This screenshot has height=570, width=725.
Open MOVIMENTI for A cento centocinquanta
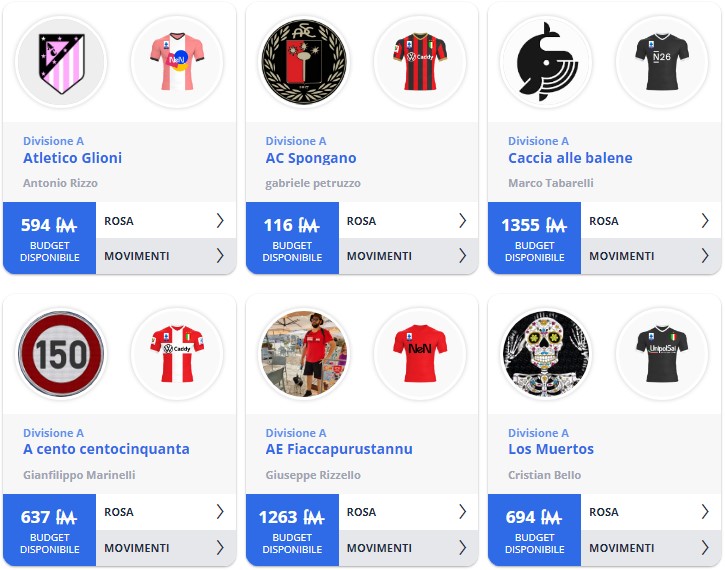click(166, 548)
